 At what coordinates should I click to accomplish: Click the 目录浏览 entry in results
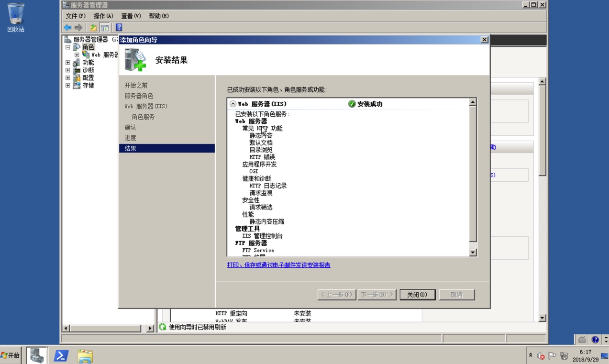261,150
